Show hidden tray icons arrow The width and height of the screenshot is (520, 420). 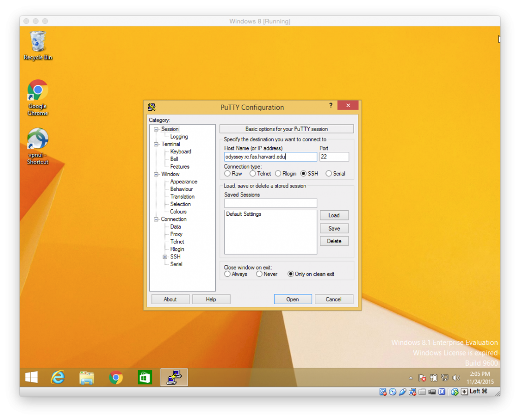click(411, 378)
